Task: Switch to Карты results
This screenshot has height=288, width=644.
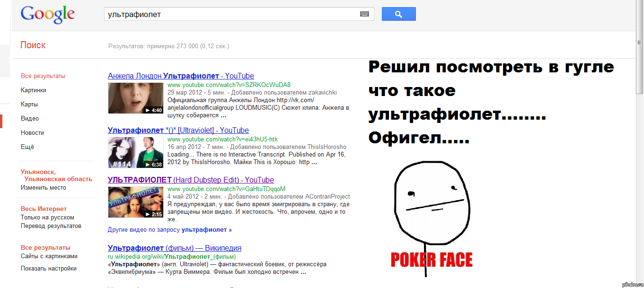Action: [x=29, y=105]
